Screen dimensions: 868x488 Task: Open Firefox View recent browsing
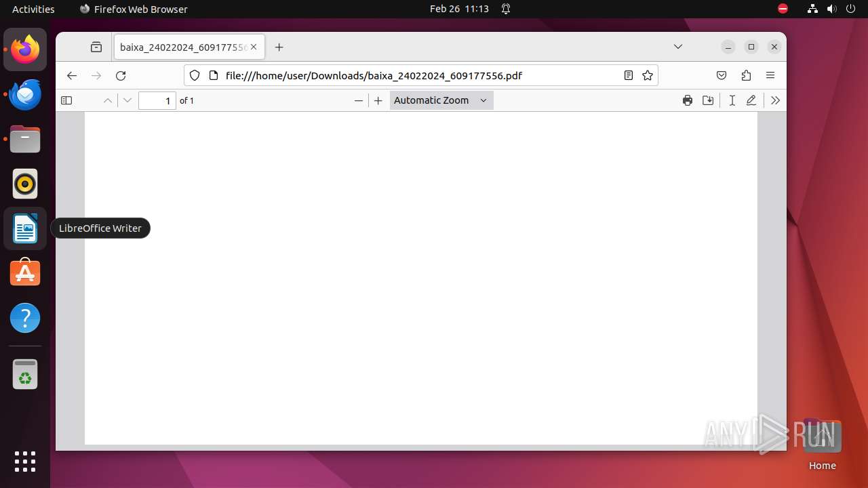pos(96,47)
